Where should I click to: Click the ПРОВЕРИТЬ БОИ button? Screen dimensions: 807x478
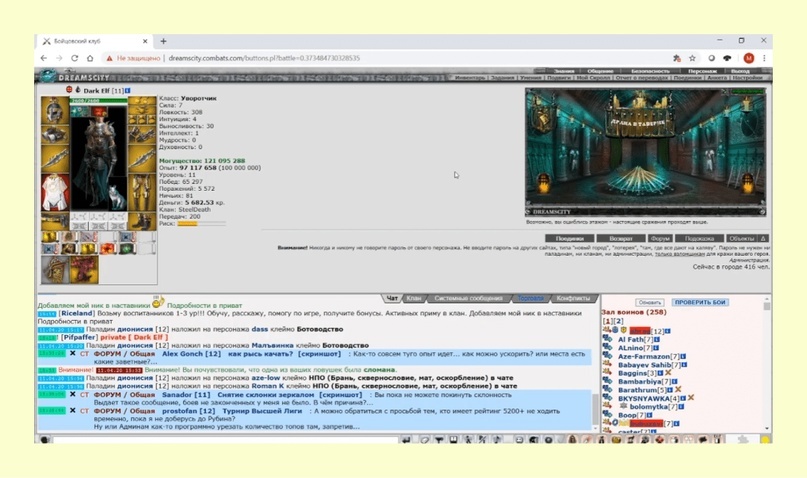700,302
